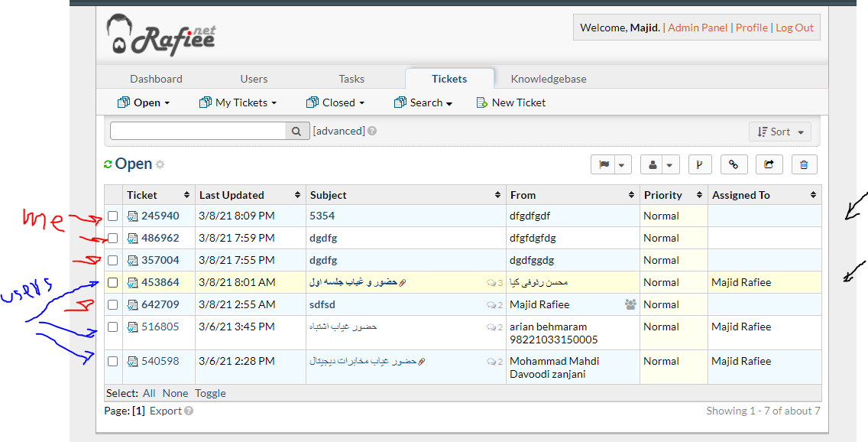Viewport: 868px width, 442px height.
Task: Expand the My Tickets queue dropdown
Action: (x=238, y=102)
